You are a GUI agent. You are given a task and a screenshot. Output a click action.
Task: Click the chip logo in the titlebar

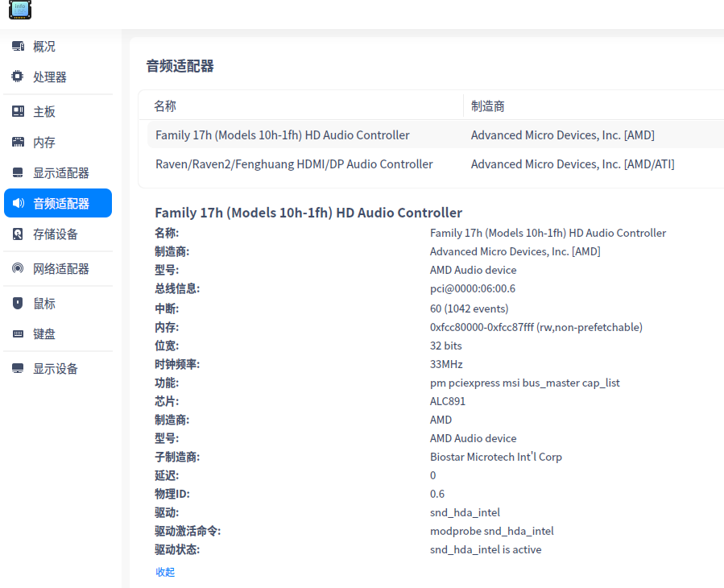[19, 10]
